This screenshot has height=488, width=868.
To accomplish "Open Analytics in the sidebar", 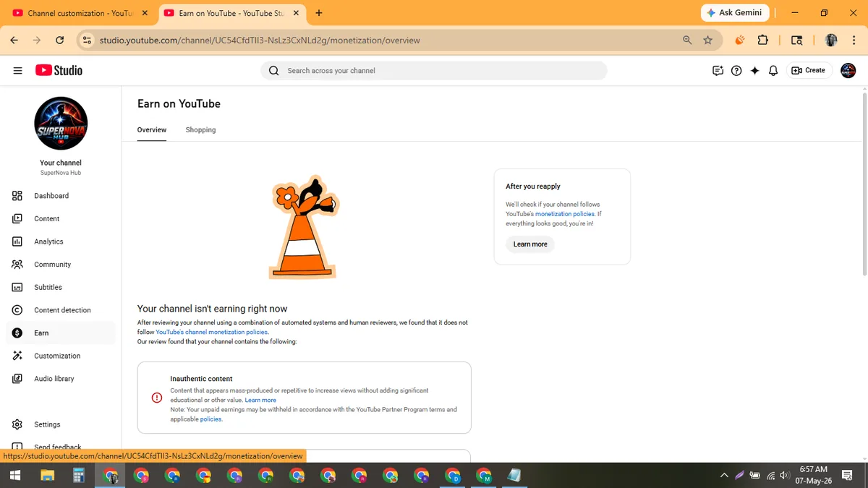I will click(x=61, y=241).
